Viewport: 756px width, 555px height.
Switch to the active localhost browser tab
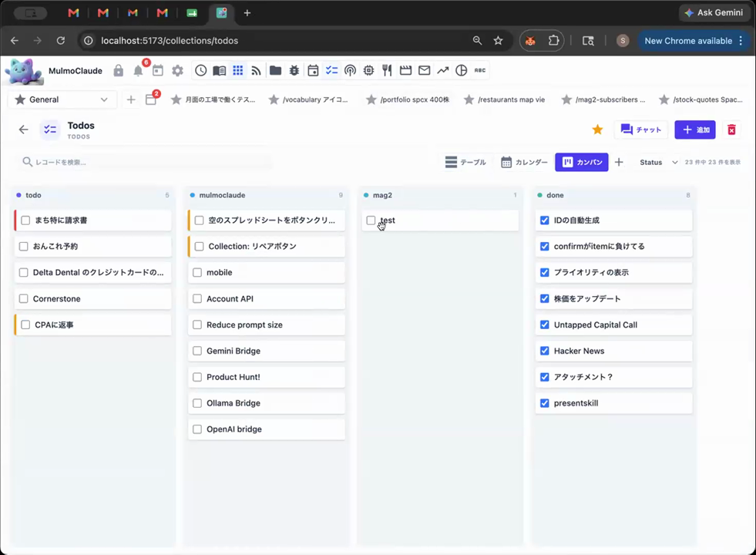click(222, 13)
